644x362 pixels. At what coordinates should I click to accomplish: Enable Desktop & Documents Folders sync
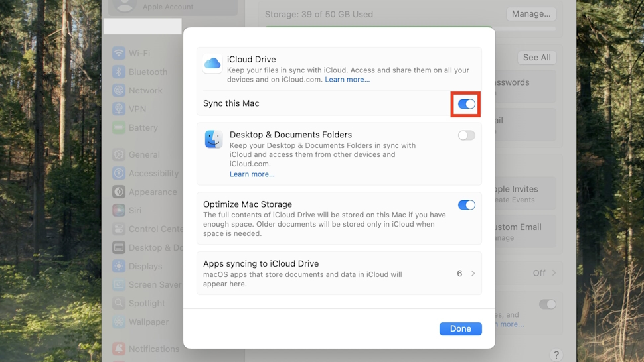click(x=466, y=135)
